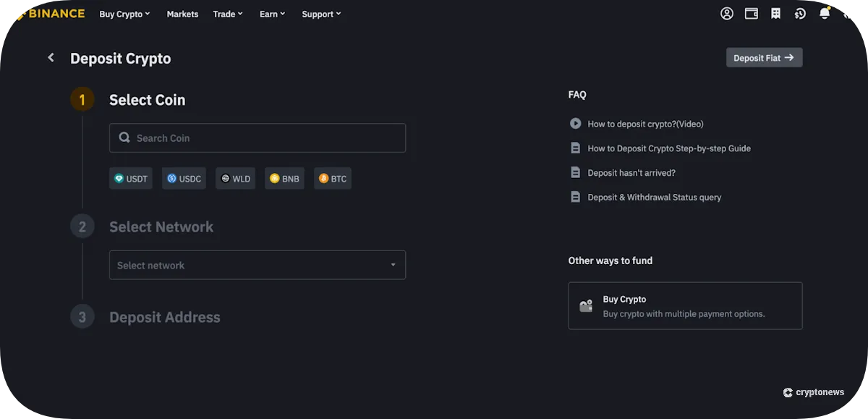Click the wallet icon on the Buy Crypto card

point(587,305)
